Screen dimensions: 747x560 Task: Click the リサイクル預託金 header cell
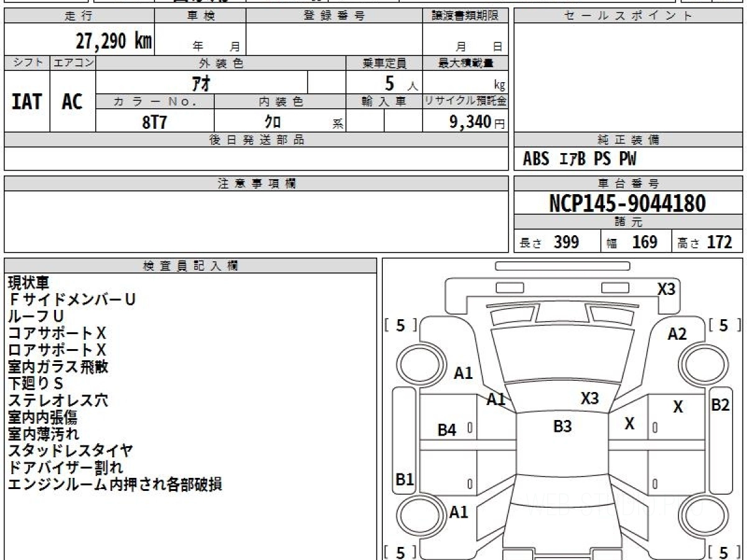(466, 101)
